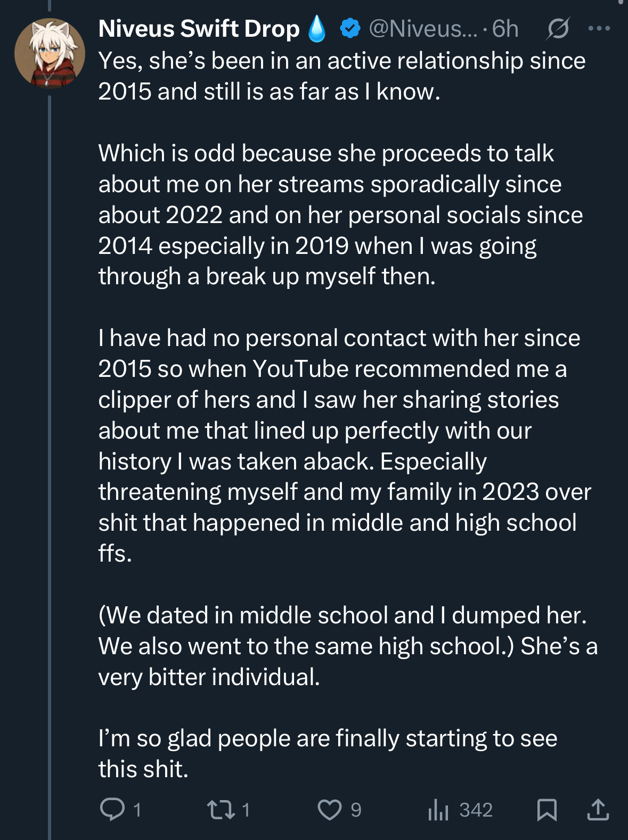This screenshot has width=628, height=840.
Task: Click the water droplet emoji
Action: tap(317, 29)
